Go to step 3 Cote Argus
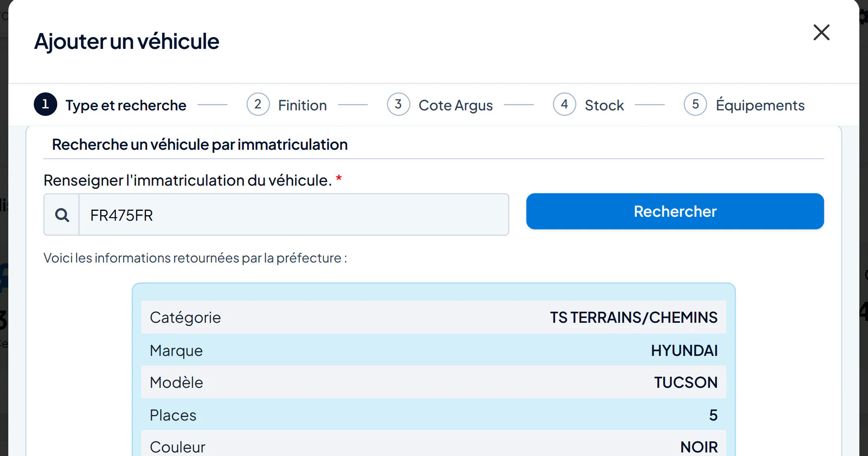Image resolution: width=868 pixels, height=456 pixels. [x=440, y=104]
